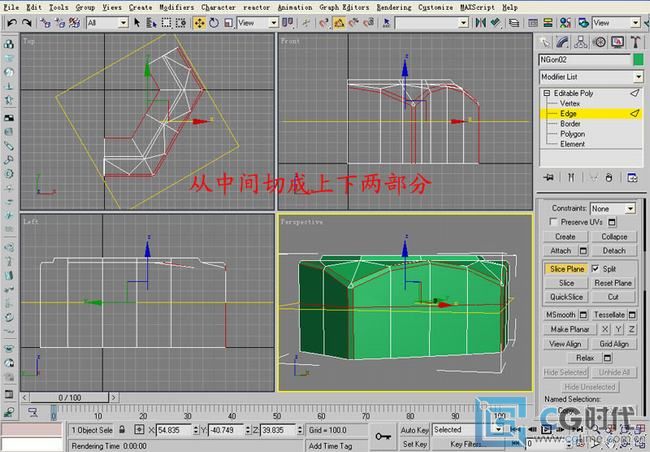The height and width of the screenshot is (452, 650).
Task: Click the QuickSlice button
Action: 566,297
